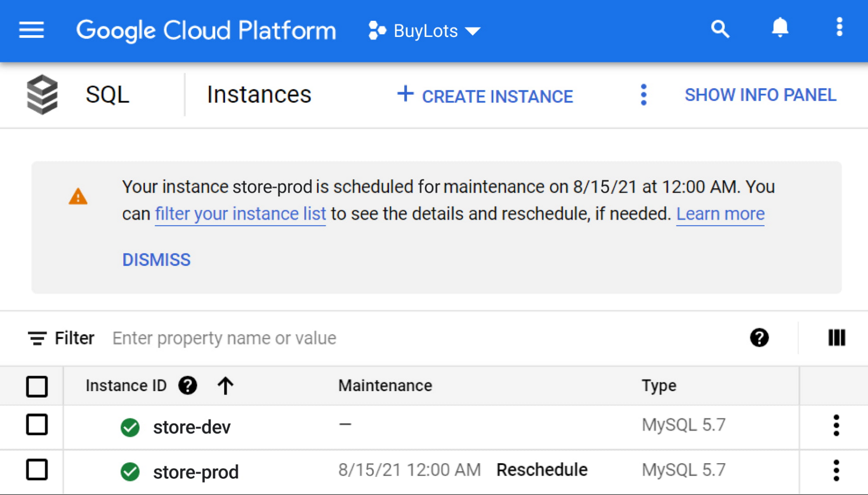Open column display options icon
Screen dimensions: 868x495
pos(836,338)
